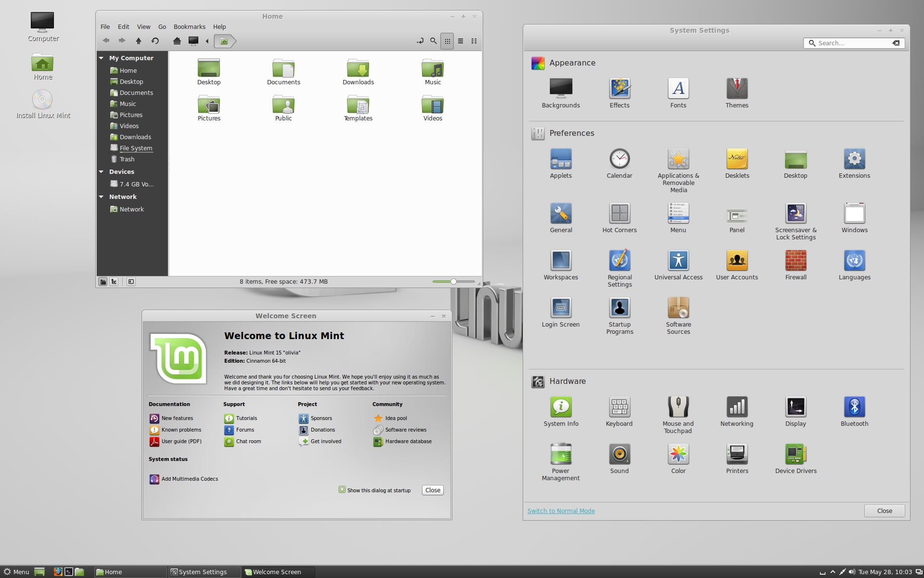Show tree view sidebar button

click(x=114, y=282)
